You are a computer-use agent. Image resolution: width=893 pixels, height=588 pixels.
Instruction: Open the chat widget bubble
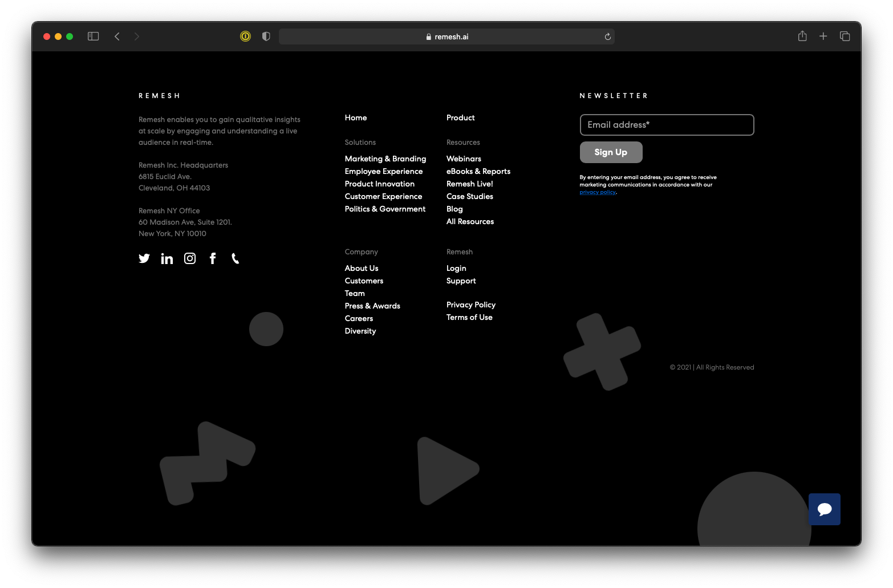point(825,509)
